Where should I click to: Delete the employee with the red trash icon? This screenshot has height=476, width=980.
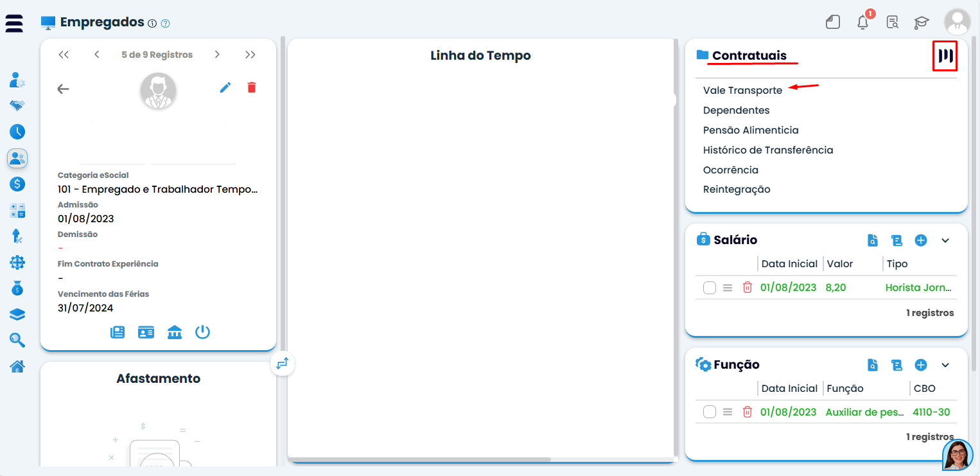[x=252, y=87]
